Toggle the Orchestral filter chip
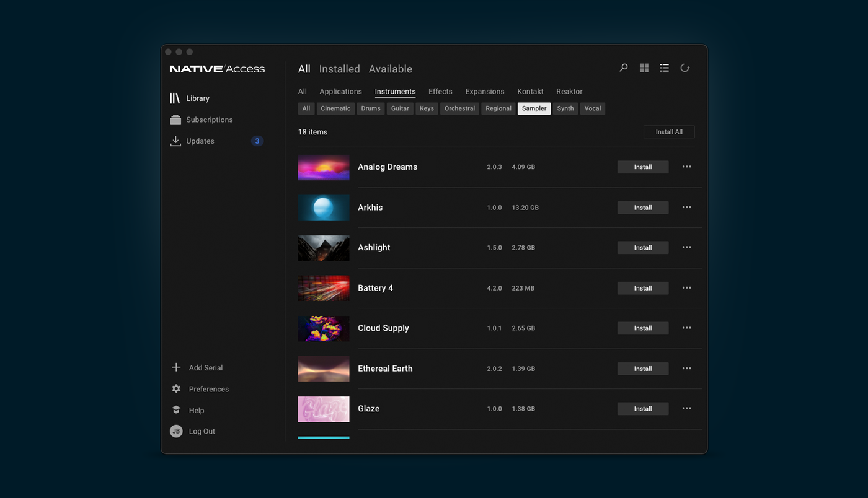Viewport: 868px width, 498px height. [x=459, y=108]
